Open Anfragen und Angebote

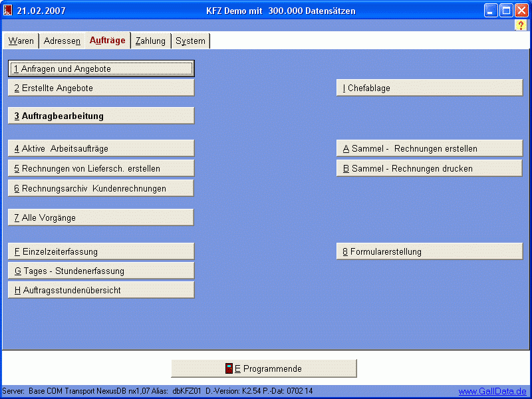pyautogui.click(x=101, y=68)
